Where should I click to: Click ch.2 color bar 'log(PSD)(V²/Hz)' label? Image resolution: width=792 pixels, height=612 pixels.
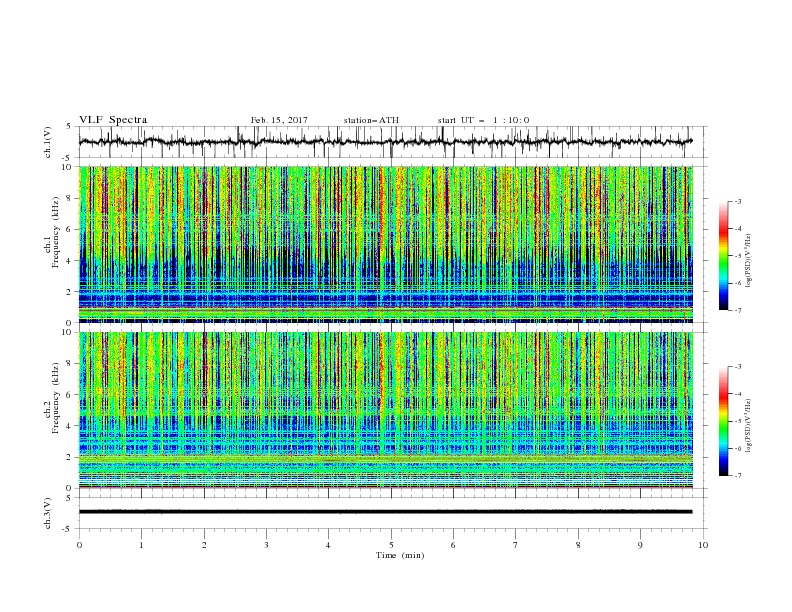[748, 426]
